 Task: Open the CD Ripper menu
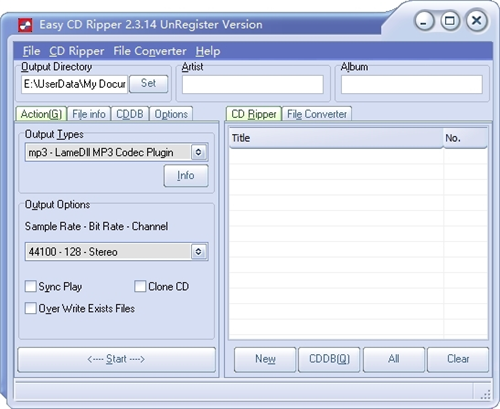pyautogui.click(x=77, y=51)
